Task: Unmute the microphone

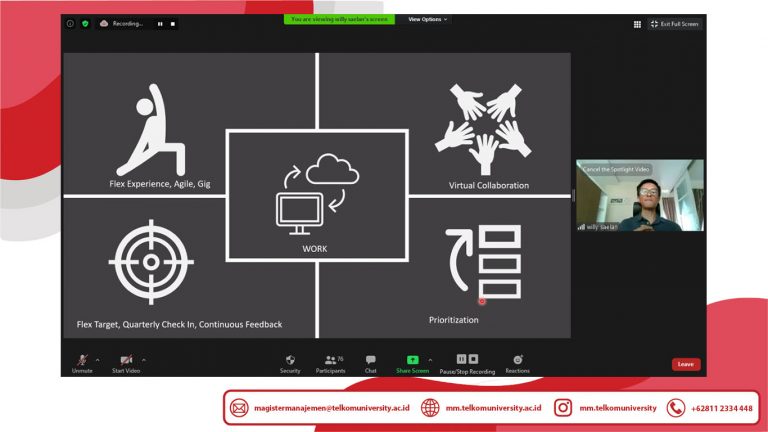Action: click(82, 361)
